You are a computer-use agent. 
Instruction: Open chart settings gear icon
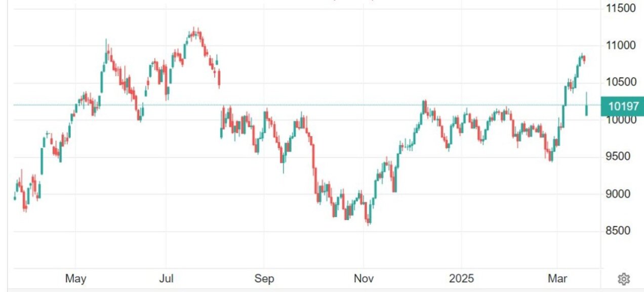[x=624, y=279]
